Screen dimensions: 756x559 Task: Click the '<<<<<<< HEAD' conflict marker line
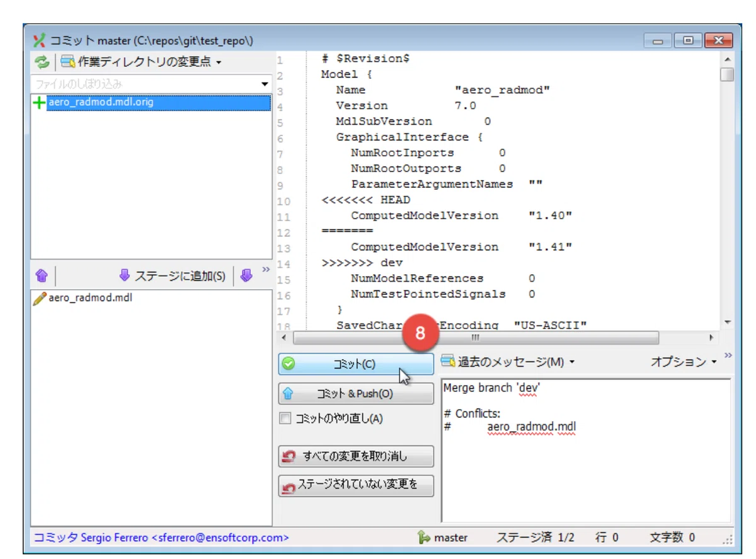point(365,200)
